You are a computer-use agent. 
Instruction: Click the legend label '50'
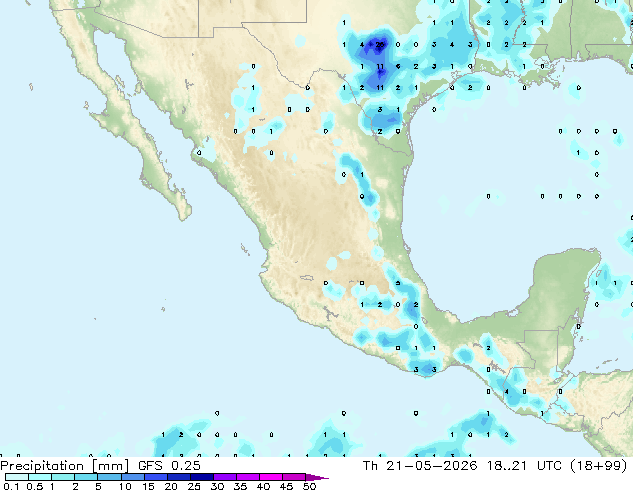click(x=310, y=486)
